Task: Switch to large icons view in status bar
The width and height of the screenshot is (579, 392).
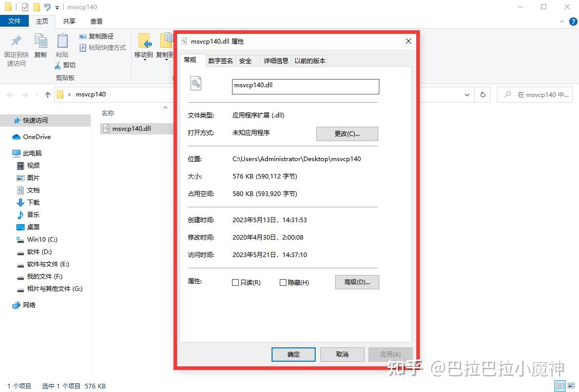Action: click(572, 386)
